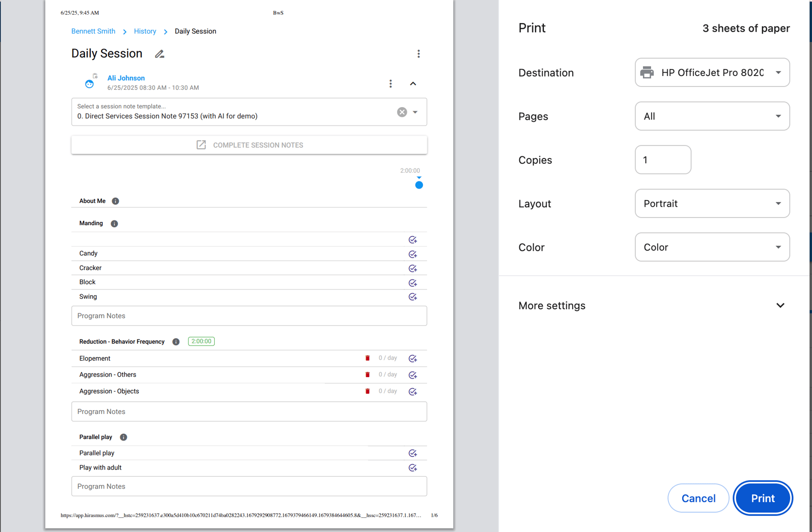Click the Program Notes field under Parallel play

(249, 486)
